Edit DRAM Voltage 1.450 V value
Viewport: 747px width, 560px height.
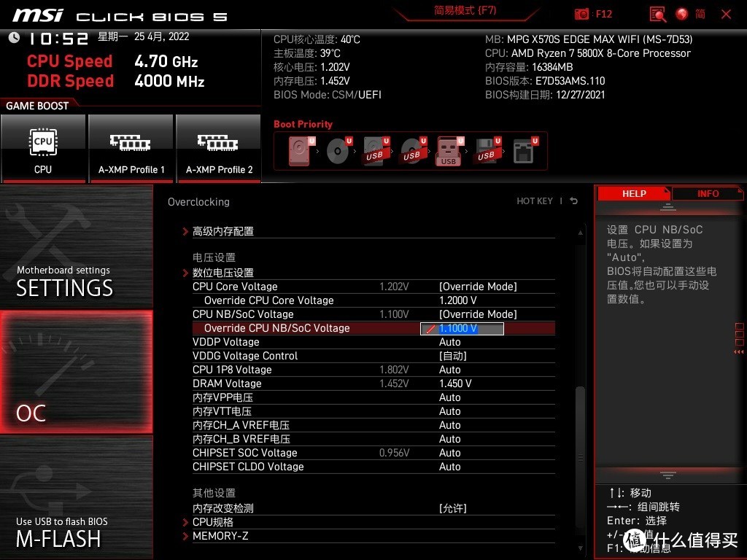click(455, 384)
